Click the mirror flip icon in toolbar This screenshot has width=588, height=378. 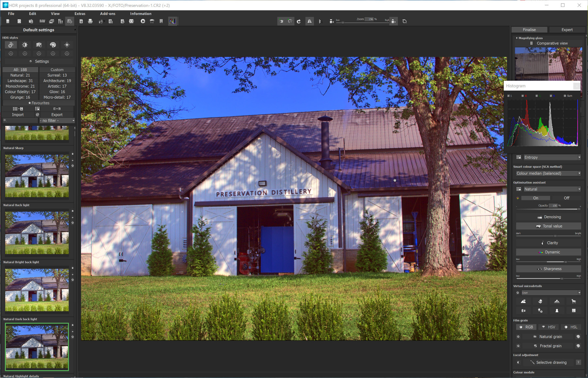point(309,21)
